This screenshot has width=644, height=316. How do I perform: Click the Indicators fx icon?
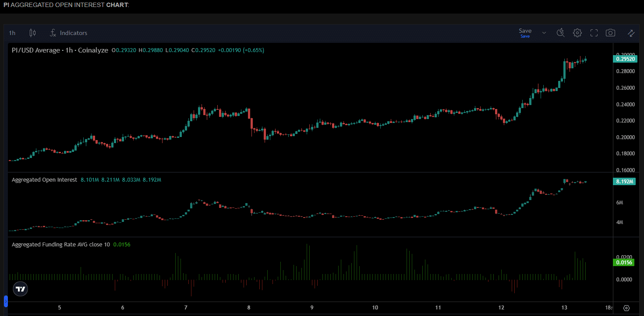[53, 33]
